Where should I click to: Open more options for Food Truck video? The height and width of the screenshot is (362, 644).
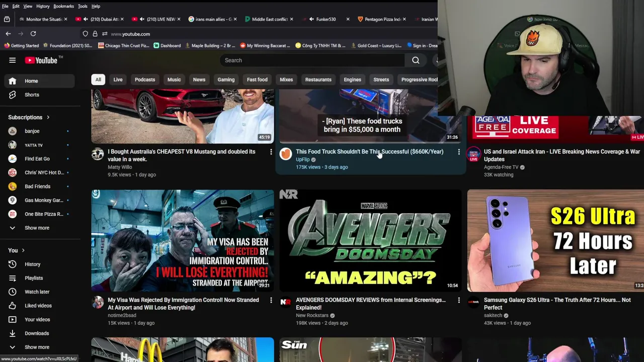(459, 152)
